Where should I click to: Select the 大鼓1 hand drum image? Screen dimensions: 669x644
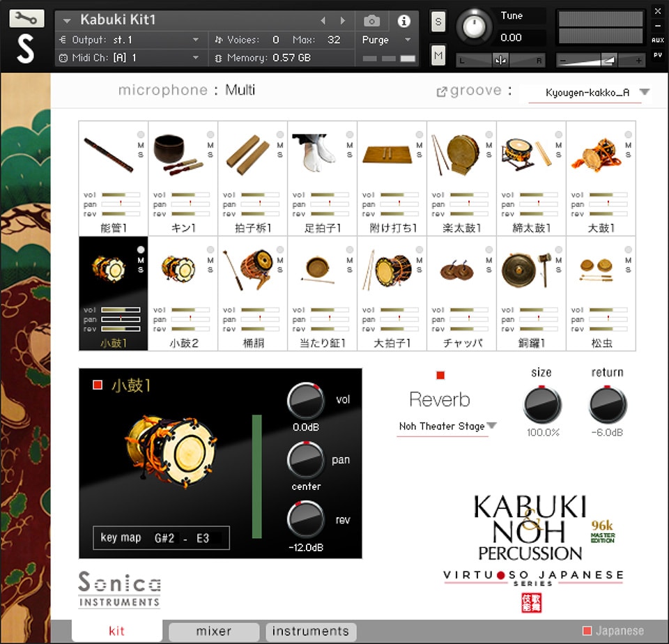click(x=596, y=155)
